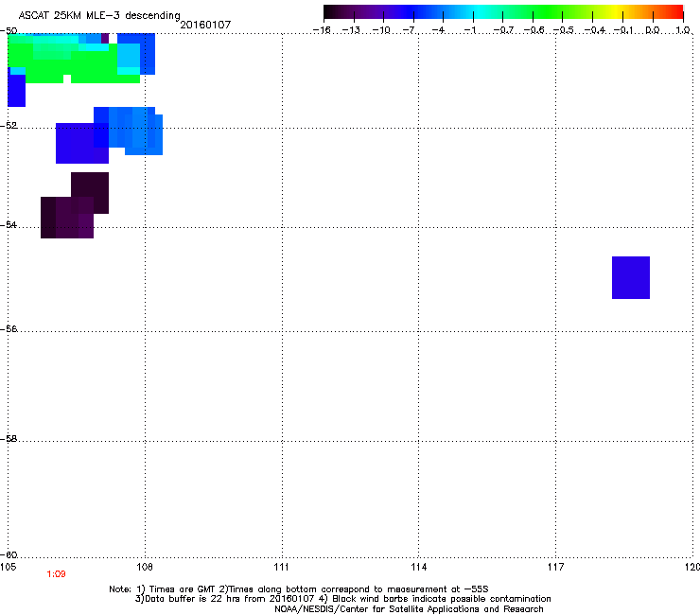Click the note line 'Data buffer is 22 hrs'

coord(342,599)
